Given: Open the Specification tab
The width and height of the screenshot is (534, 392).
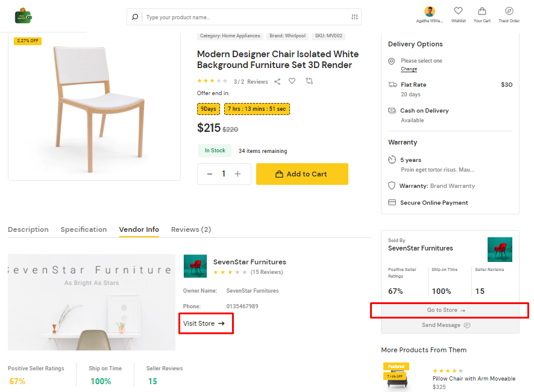Looking at the screenshot, I should point(83,229).
